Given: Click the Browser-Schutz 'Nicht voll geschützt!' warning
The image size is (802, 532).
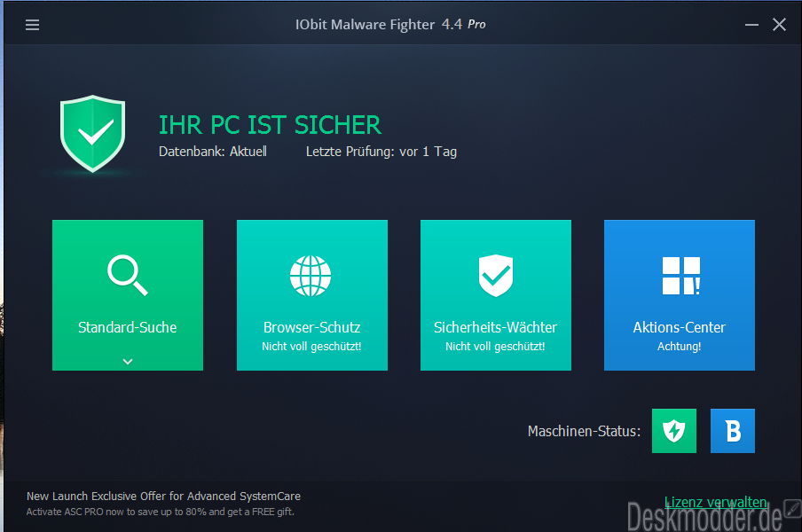Looking at the screenshot, I should [311, 347].
